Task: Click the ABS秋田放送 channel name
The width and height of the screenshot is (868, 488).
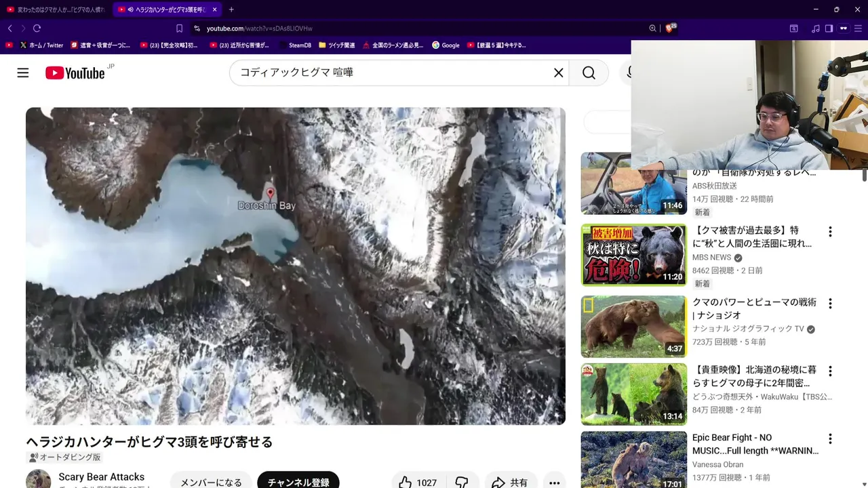Action: point(714,186)
